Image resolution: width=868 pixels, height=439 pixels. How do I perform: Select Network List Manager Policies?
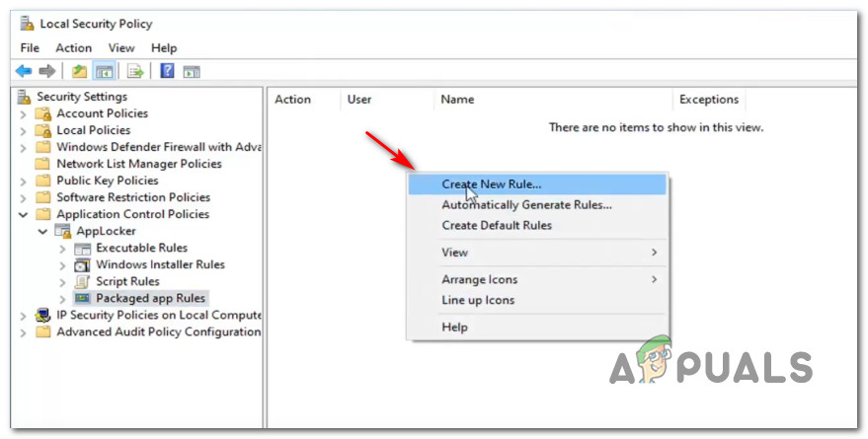139,164
